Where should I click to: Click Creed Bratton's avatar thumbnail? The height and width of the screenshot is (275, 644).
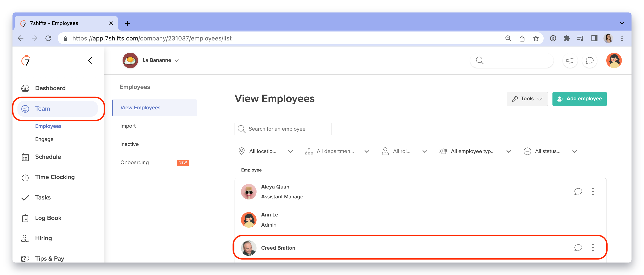[249, 248]
